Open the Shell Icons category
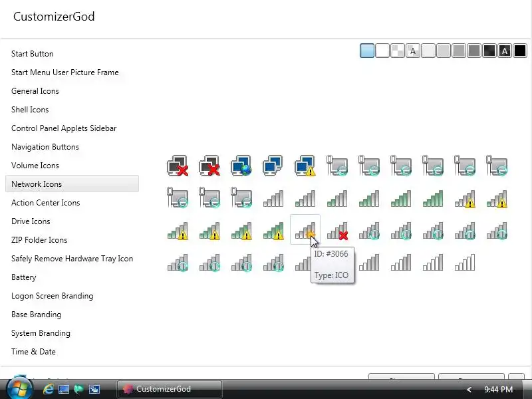The height and width of the screenshot is (399, 532). pos(30,110)
